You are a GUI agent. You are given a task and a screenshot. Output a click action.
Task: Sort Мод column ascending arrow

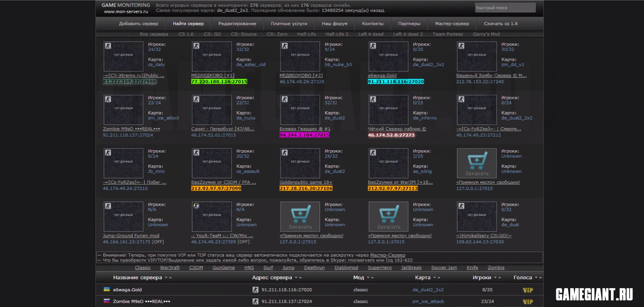[x=372, y=278]
